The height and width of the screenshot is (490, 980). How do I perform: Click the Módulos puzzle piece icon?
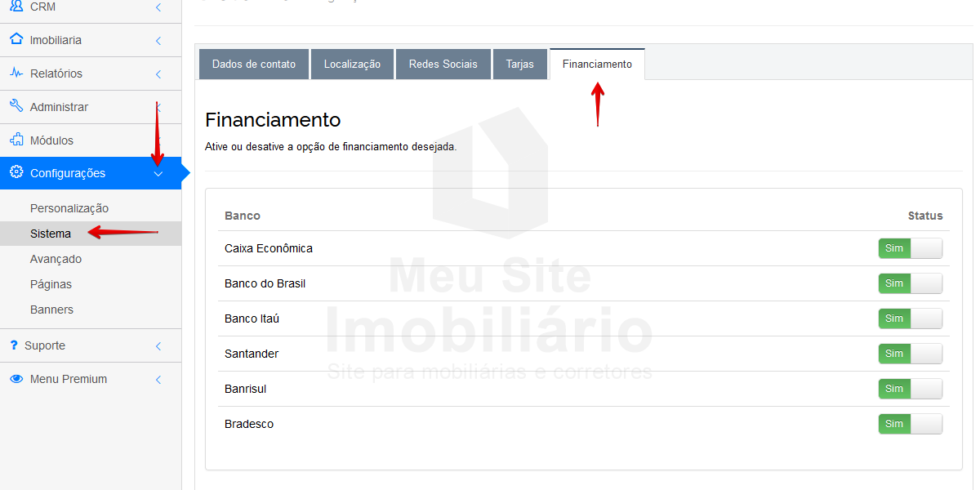point(16,140)
